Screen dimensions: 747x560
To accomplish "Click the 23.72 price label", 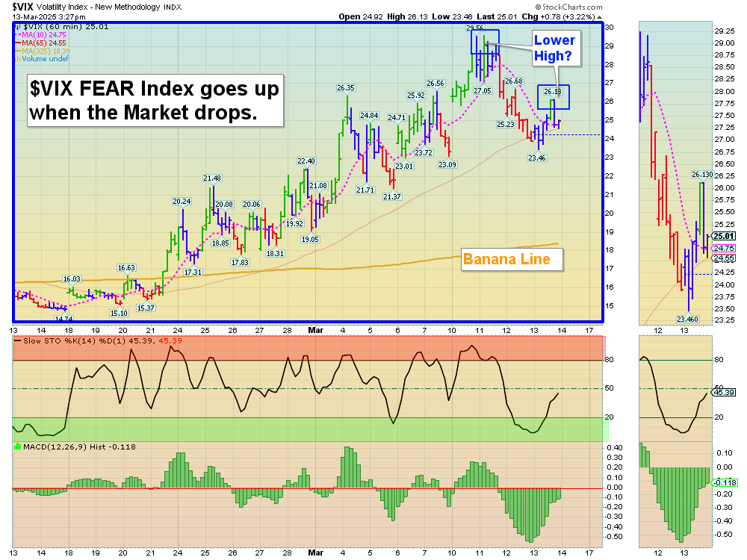I will click(424, 153).
